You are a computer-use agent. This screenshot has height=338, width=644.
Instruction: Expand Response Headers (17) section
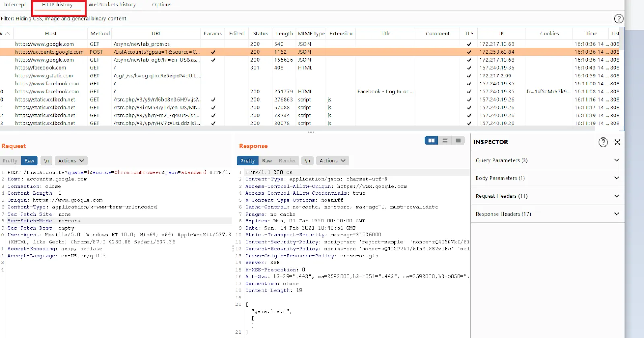coord(547,214)
